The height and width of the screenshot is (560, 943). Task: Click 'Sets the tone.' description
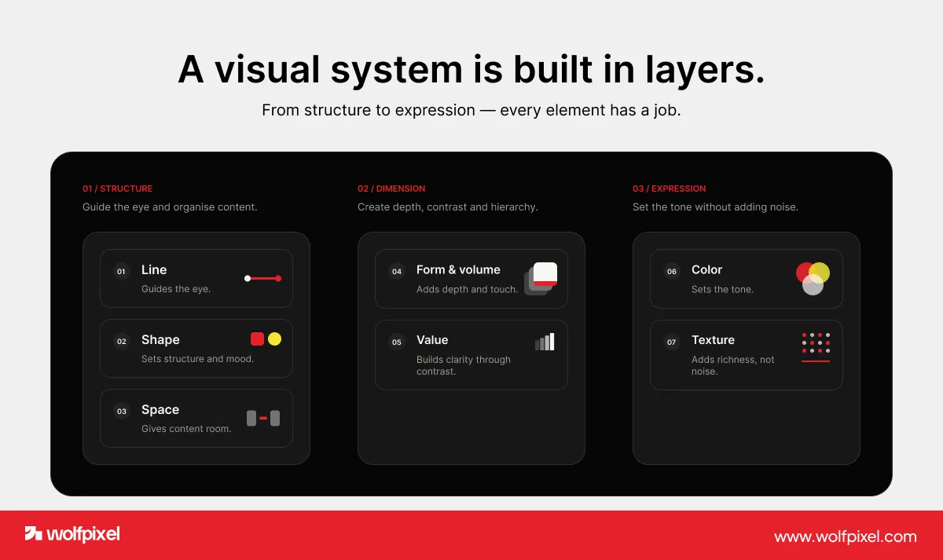click(x=722, y=289)
